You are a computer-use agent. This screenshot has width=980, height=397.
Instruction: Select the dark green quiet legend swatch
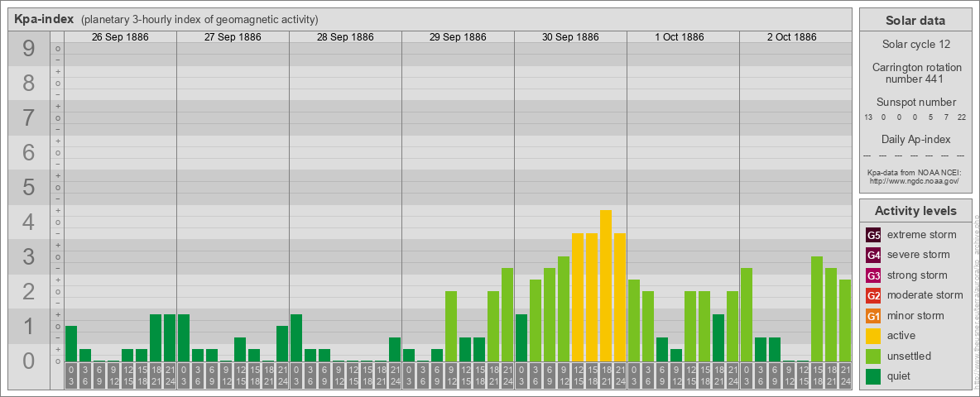pos(873,376)
